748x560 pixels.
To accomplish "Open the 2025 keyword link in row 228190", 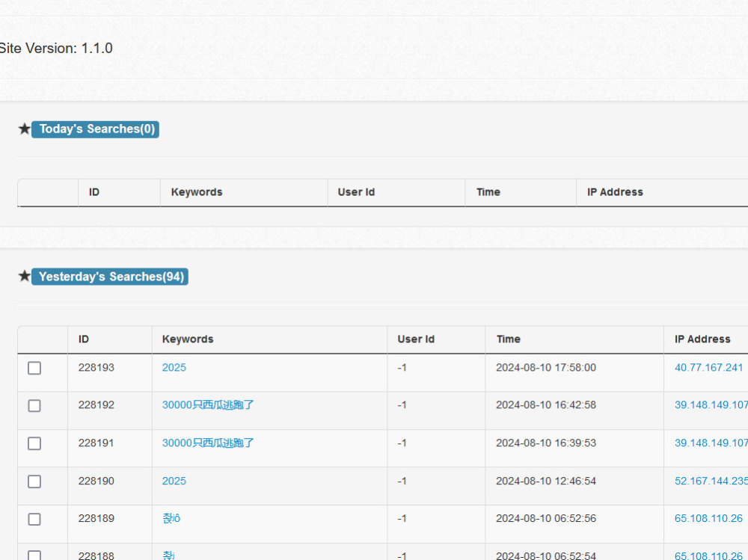I will [174, 481].
